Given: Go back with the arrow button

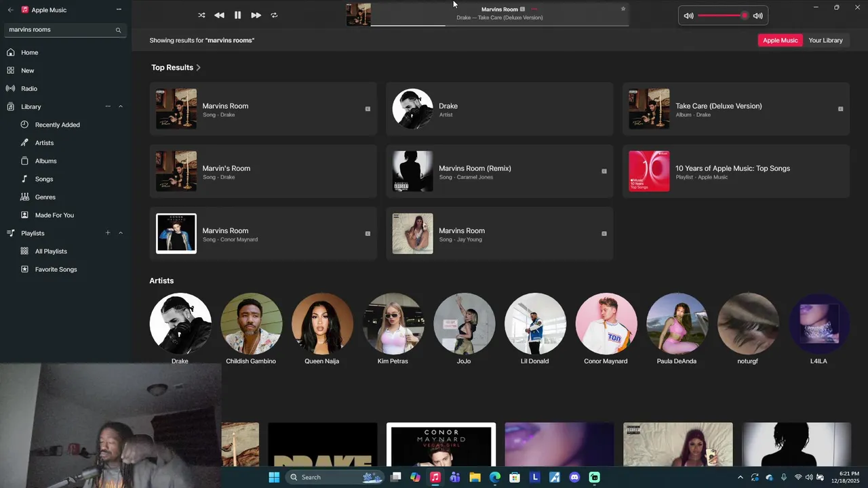Looking at the screenshot, I should point(10,10).
